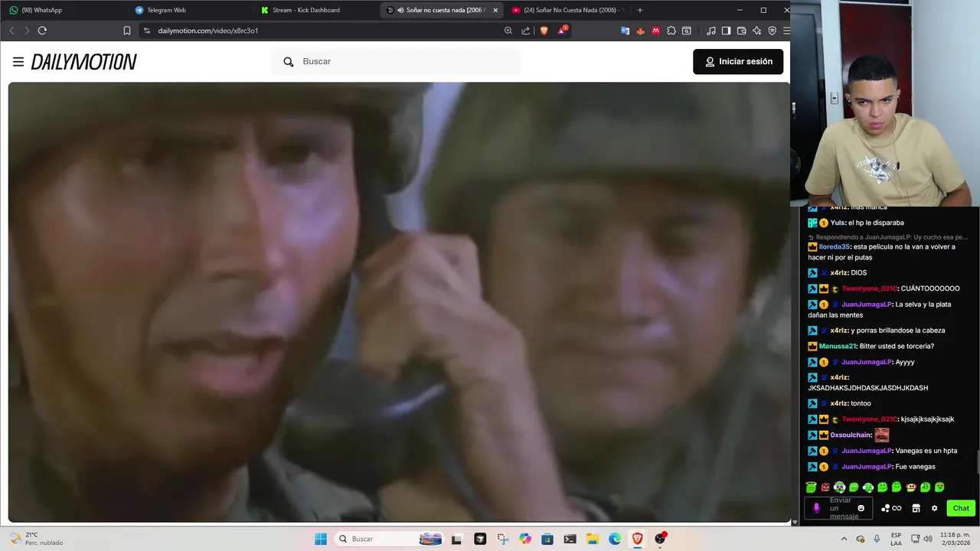Click the Iniciar sesión button
This screenshot has width=980, height=551.
click(x=738, y=62)
